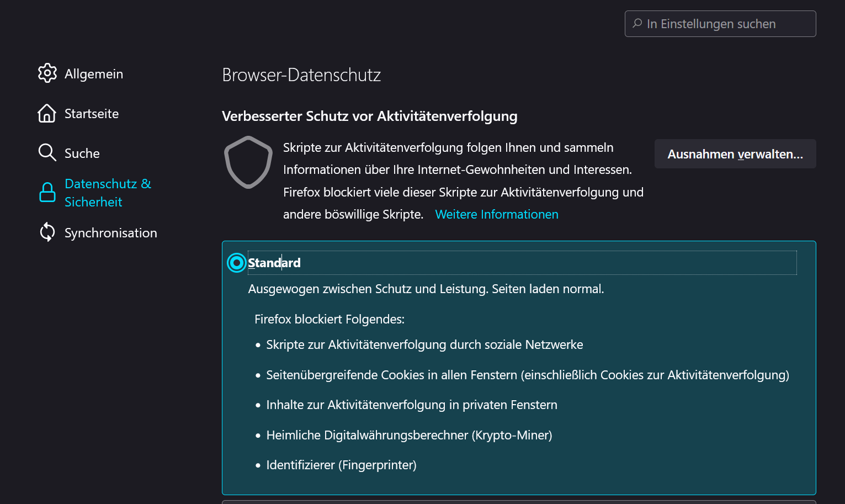Viewport: 845px width, 504px height.
Task: Select Datenschutz & Sicherheit category text
Action: (108, 193)
